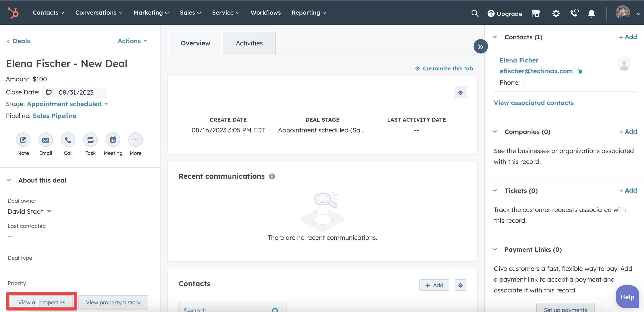Open Elena Ficher contact link
The width and height of the screenshot is (644, 312).
coord(519,60)
